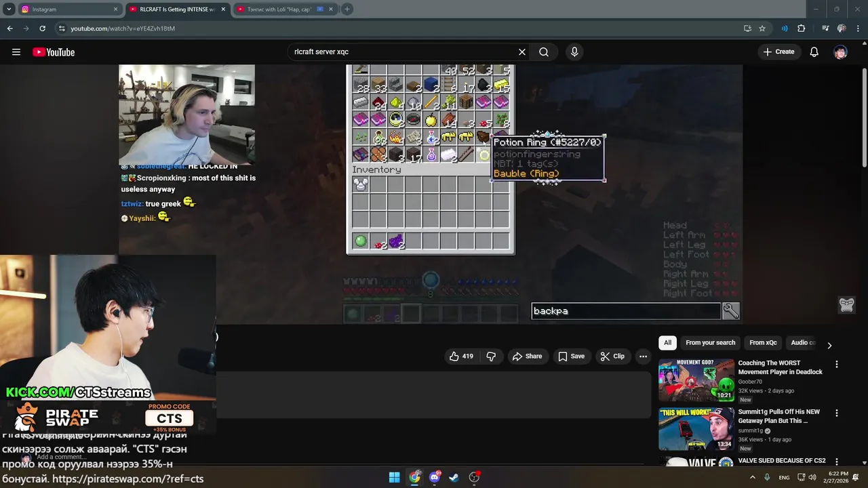Click the address bar URL
868x488 pixels.
point(123,28)
